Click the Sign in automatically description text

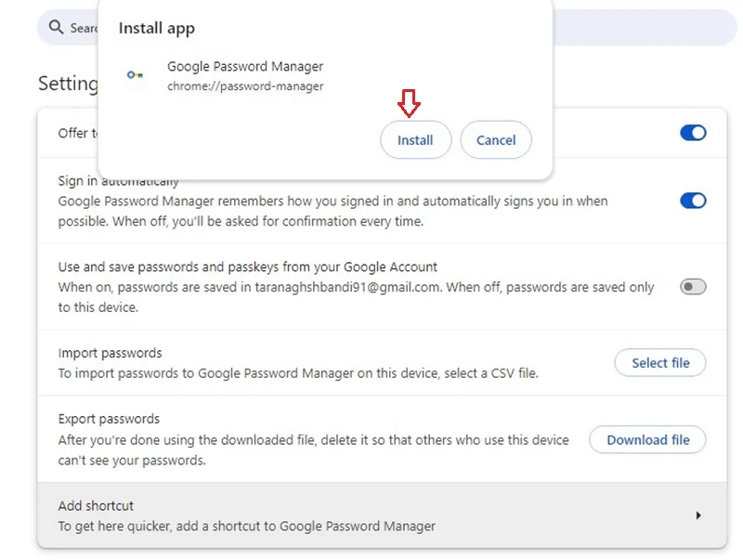point(332,211)
